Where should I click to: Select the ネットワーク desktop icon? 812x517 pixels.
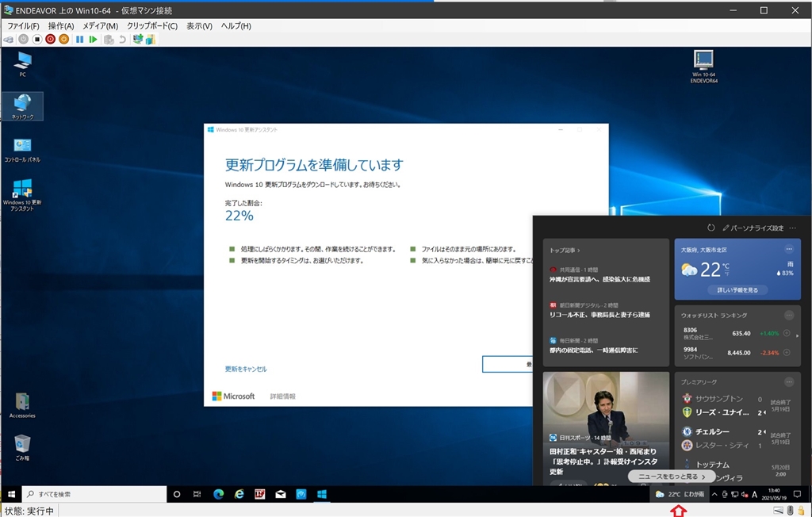22,107
